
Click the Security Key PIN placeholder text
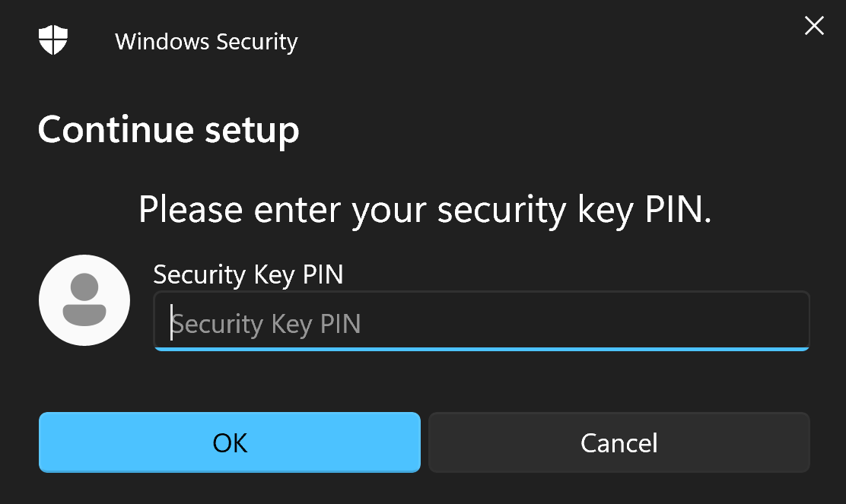[267, 323]
